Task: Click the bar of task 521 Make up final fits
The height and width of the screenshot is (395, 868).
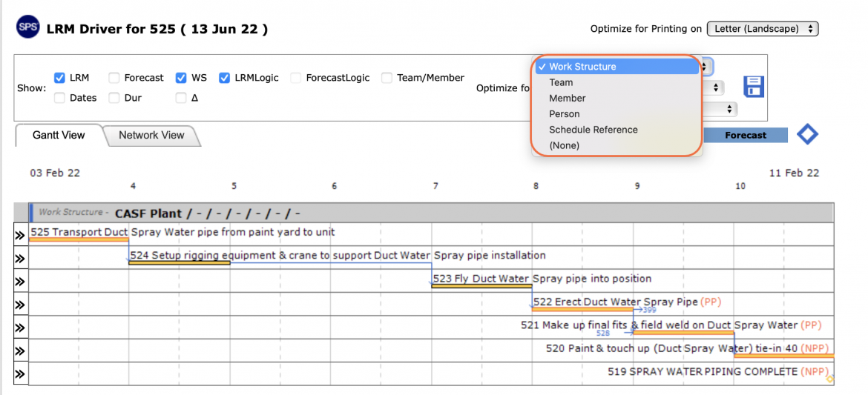Action: 684,333
